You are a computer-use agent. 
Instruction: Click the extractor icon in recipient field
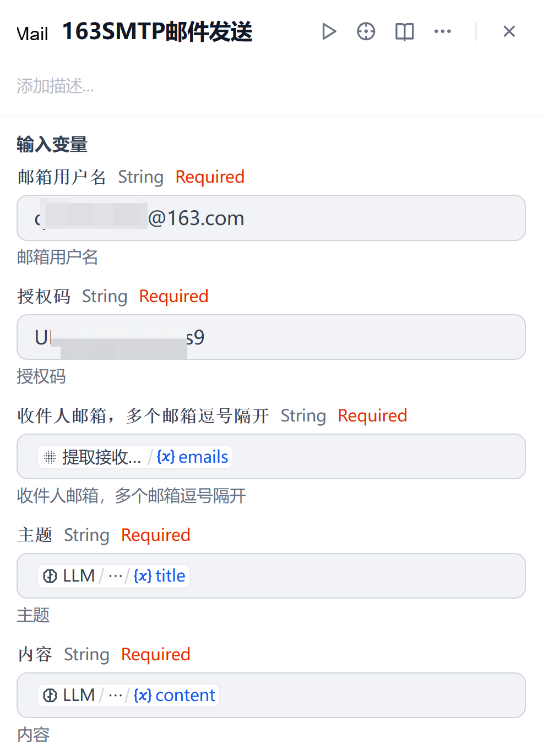50,457
